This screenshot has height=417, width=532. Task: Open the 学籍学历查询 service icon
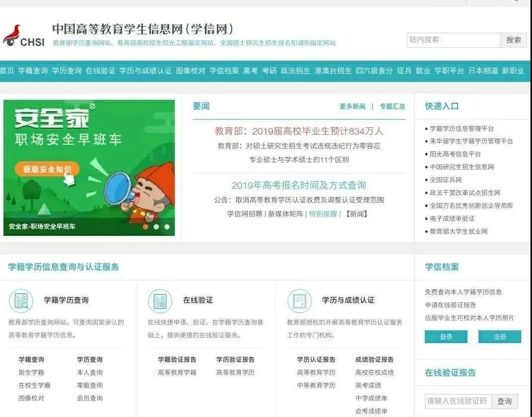[21, 301]
